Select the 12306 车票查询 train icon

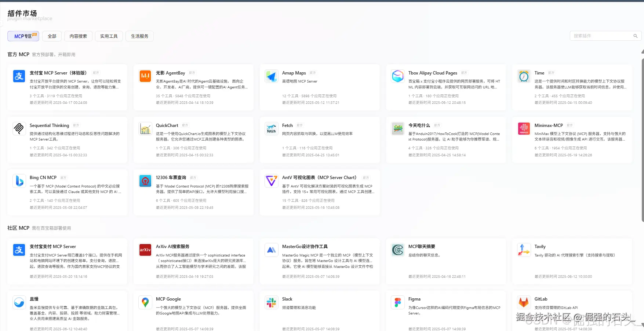click(145, 181)
